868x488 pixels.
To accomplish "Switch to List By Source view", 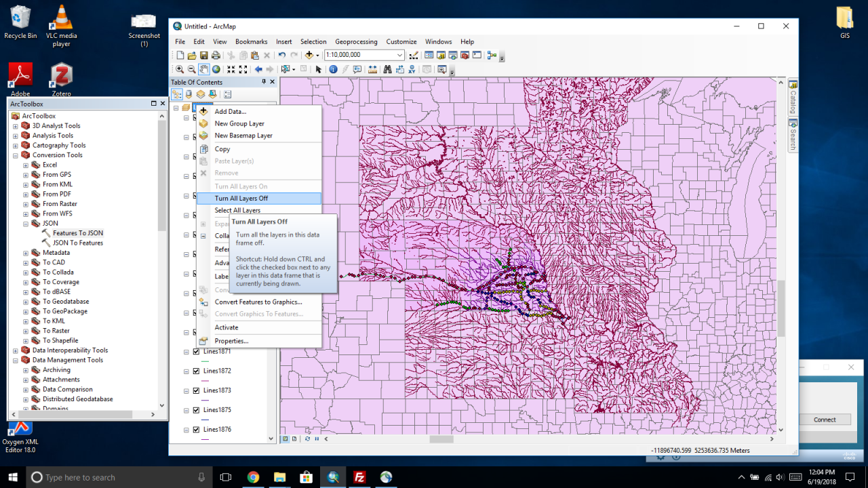I will [189, 94].
